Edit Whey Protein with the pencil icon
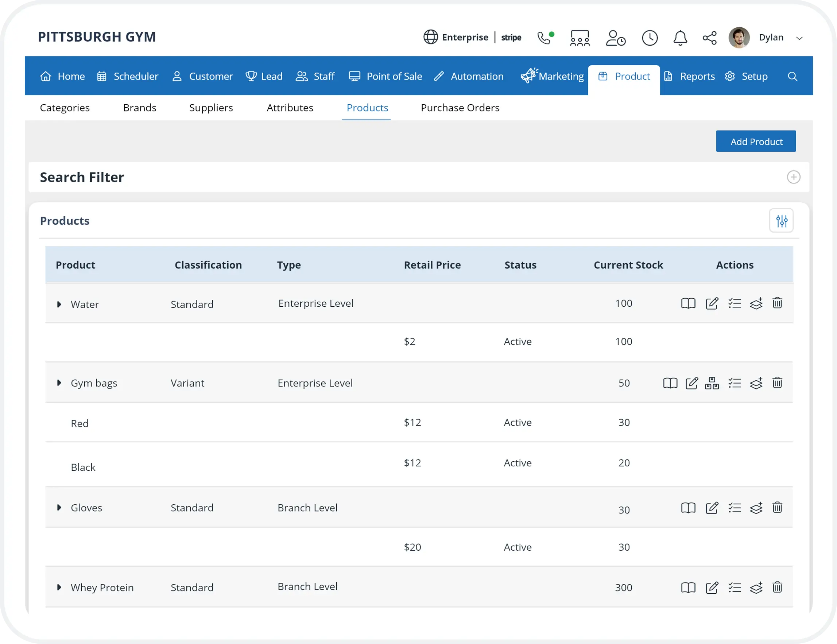 pos(712,587)
